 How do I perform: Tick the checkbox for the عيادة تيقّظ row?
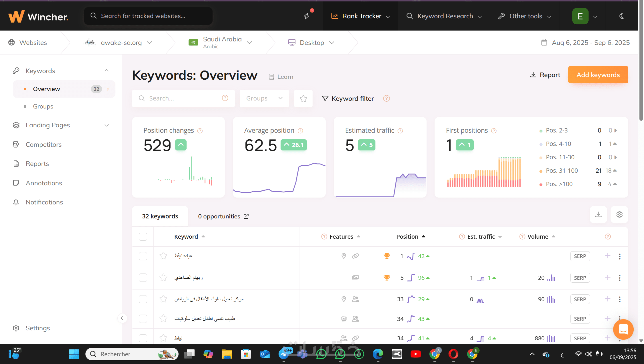[x=143, y=256]
